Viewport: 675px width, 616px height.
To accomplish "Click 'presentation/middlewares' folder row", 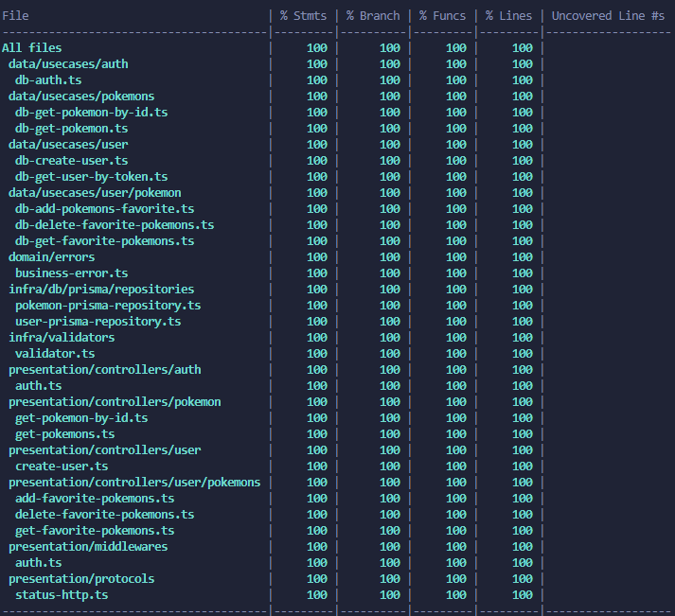I will 88,547.
